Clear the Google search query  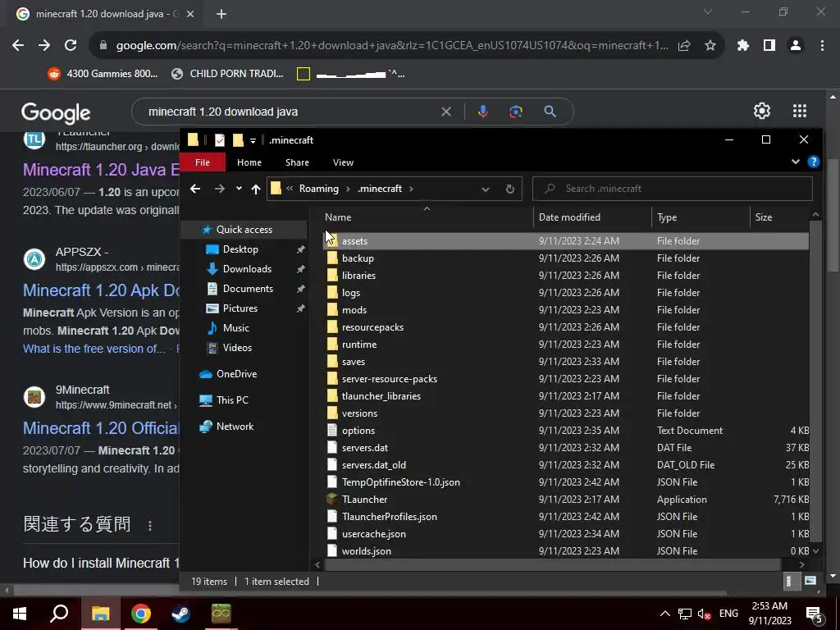click(445, 112)
